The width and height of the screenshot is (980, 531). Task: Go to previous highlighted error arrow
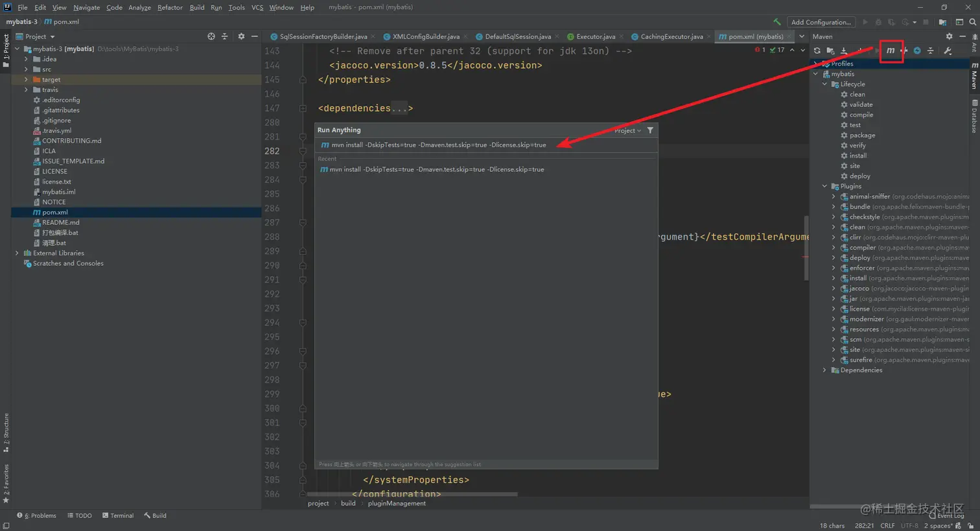792,50
